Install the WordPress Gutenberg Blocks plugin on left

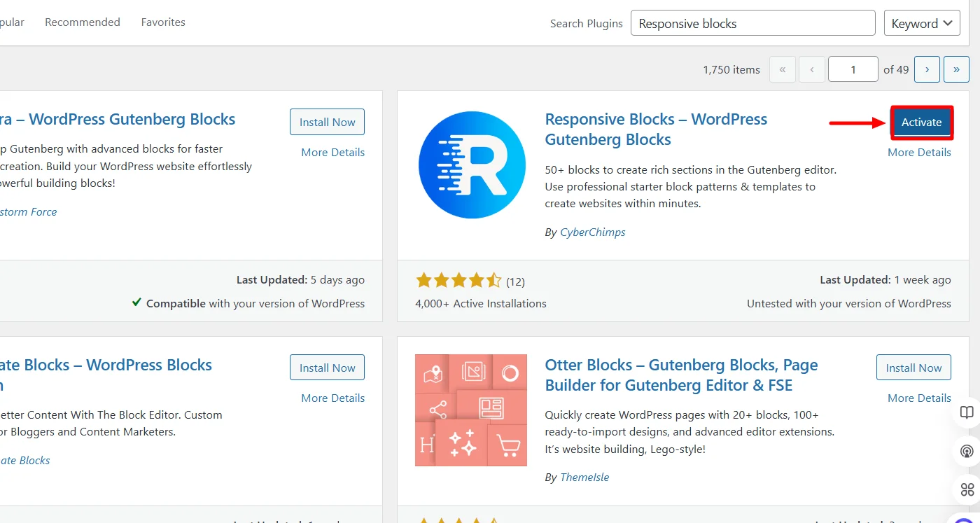pyautogui.click(x=327, y=122)
